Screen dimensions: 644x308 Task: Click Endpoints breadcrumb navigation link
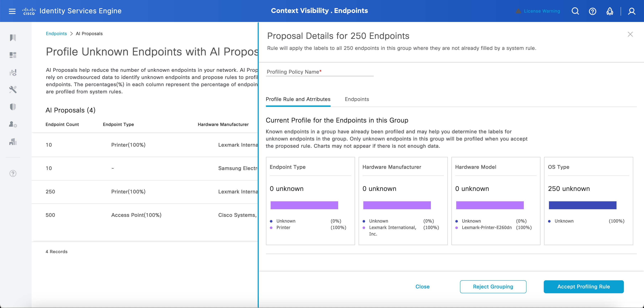coord(56,34)
